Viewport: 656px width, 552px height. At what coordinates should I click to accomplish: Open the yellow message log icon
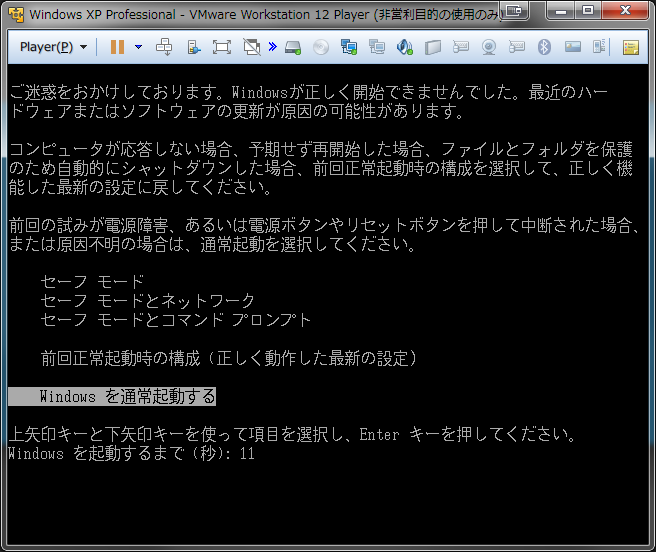(x=631, y=47)
